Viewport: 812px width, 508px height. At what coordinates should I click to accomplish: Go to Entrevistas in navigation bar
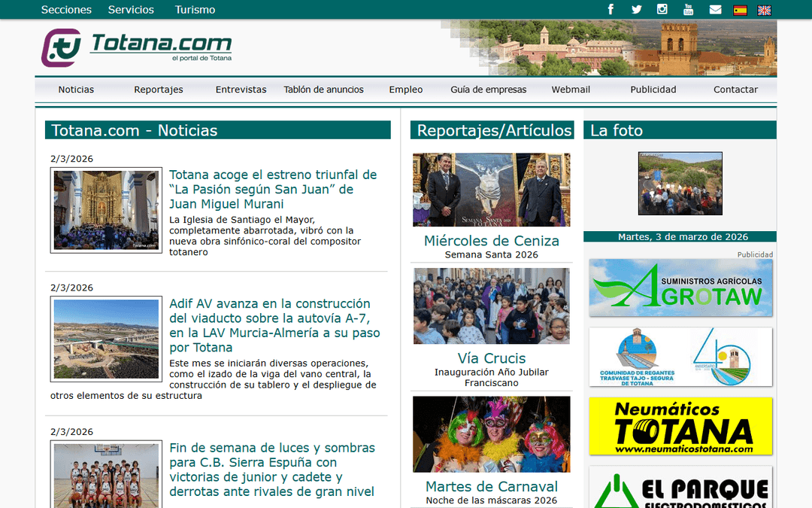[241, 89]
